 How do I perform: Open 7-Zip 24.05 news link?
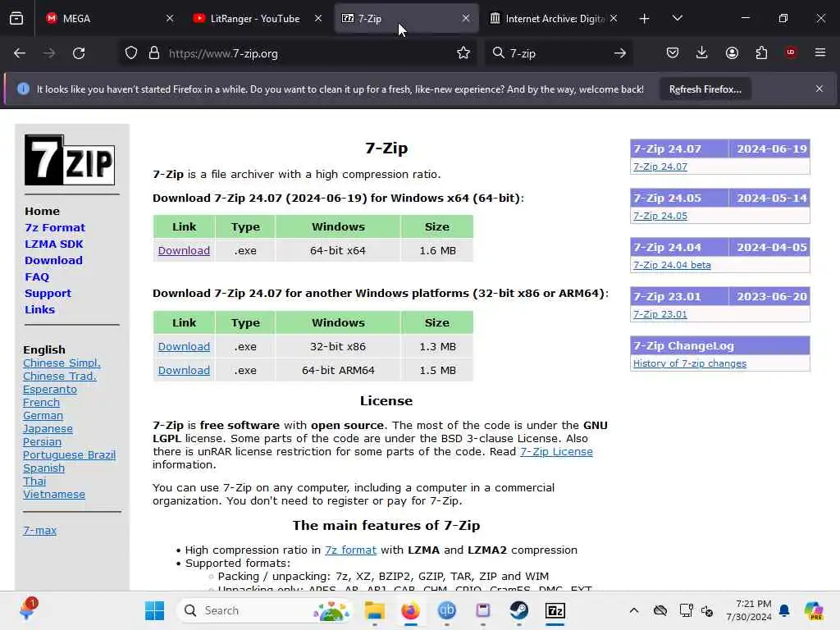click(660, 216)
